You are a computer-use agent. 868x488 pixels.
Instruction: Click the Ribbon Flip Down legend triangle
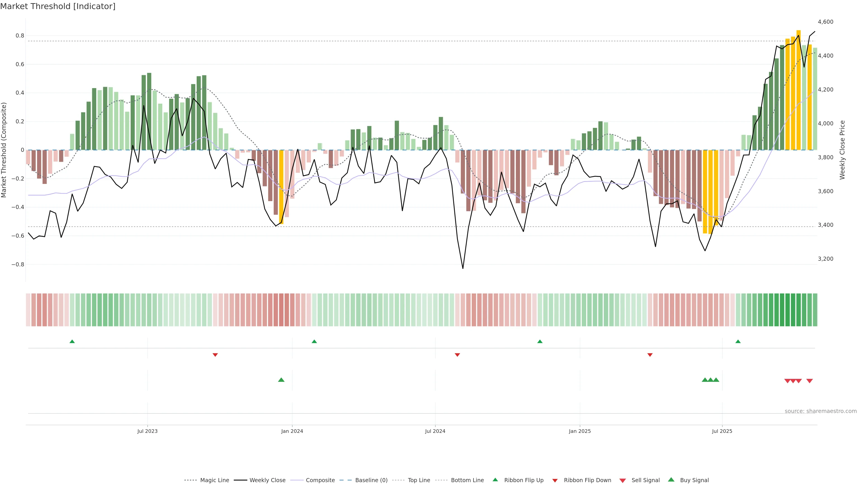point(555,480)
